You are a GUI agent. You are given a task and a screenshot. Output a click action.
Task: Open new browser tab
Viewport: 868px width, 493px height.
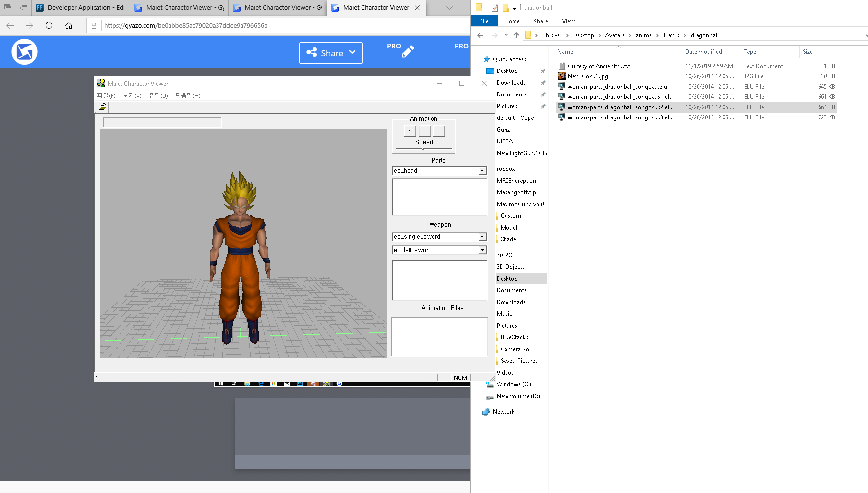coord(434,8)
